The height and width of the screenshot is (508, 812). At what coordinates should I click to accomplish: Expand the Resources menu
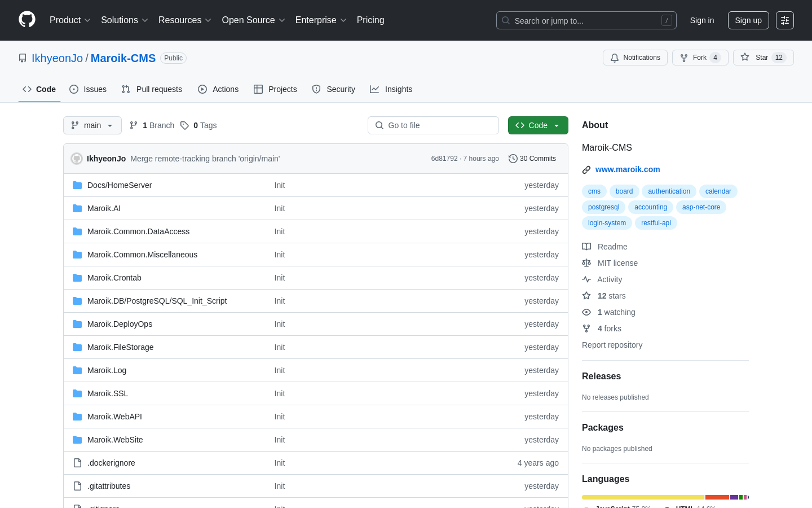184,20
